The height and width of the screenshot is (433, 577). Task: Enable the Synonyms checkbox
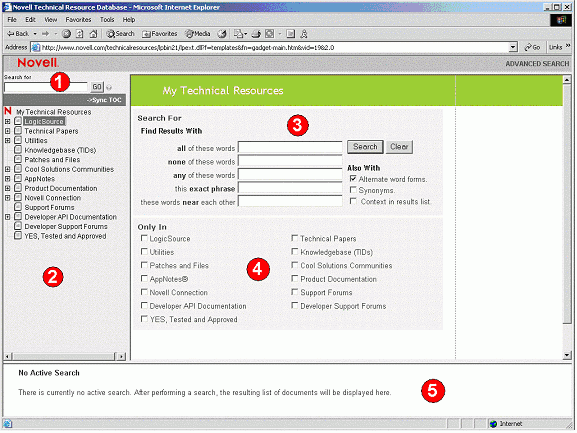tap(353, 190)
